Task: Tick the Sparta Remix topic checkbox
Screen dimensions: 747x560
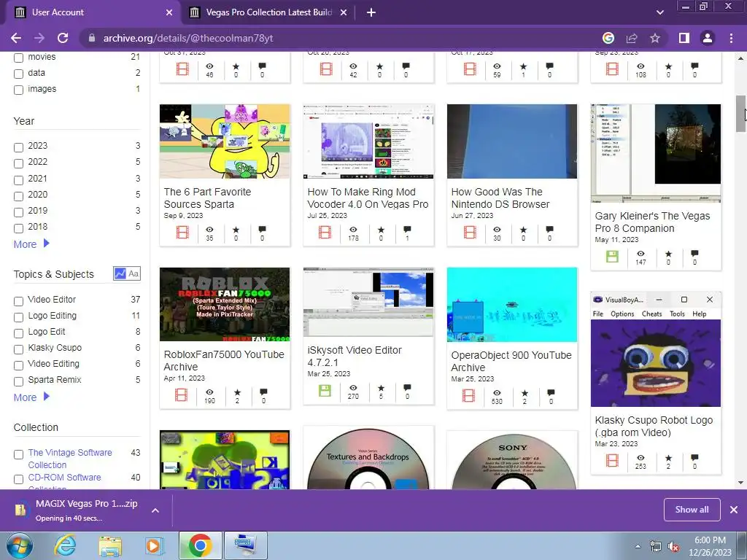Action: [x=18, y=381]
